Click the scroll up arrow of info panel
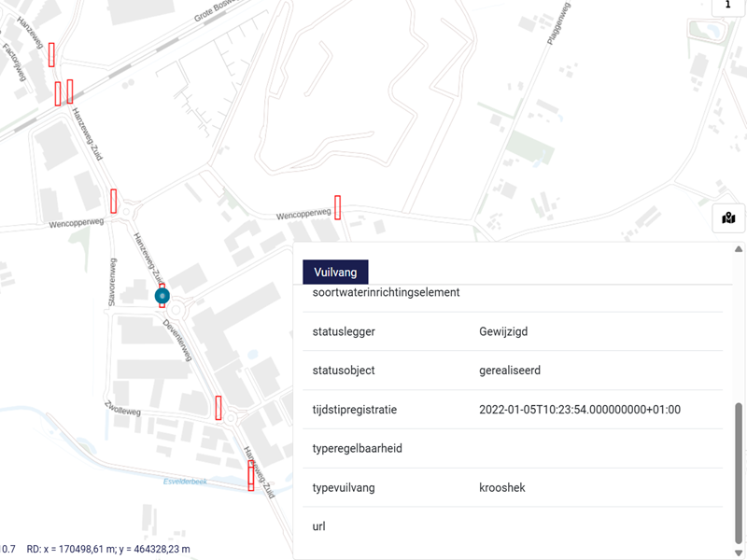747x560 pixels. point(740,249)
